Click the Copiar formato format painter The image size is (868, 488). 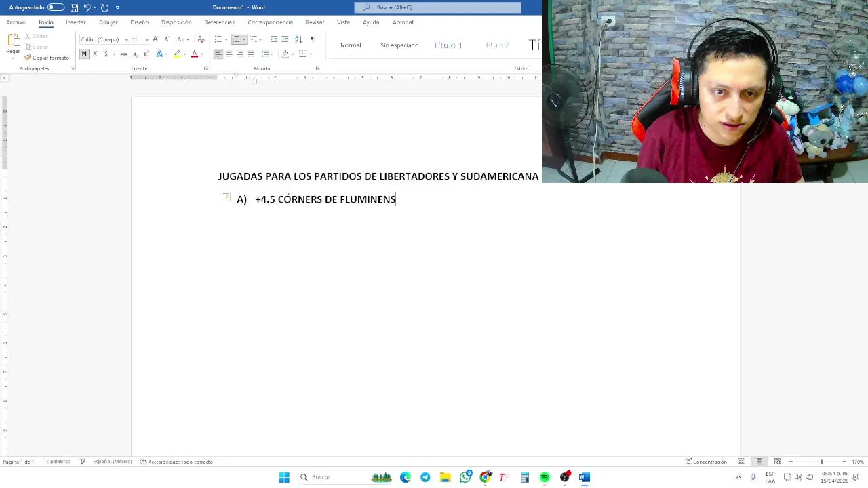47,58
